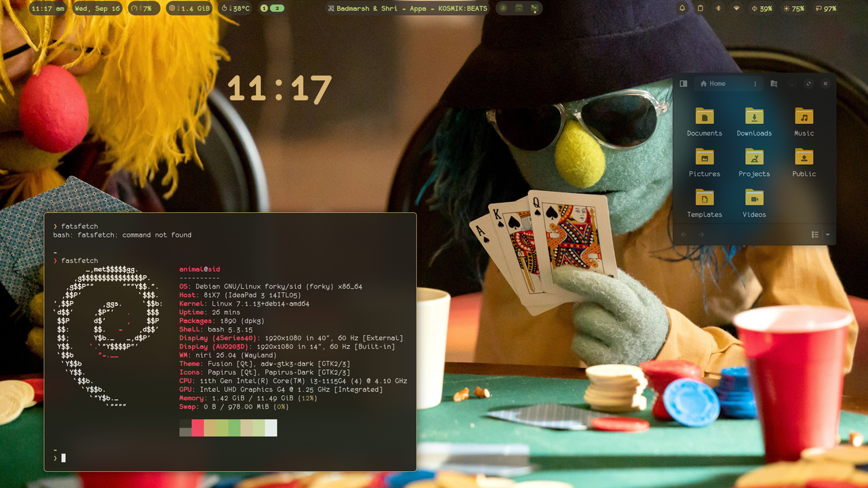
Task: Open the notifications bell
Action: (x=682, y=8)
